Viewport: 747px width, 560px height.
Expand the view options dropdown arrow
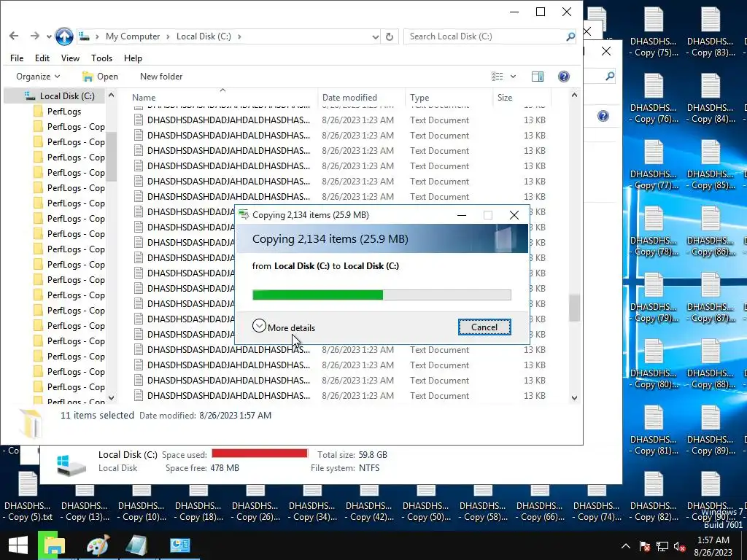tap(513, 76)
